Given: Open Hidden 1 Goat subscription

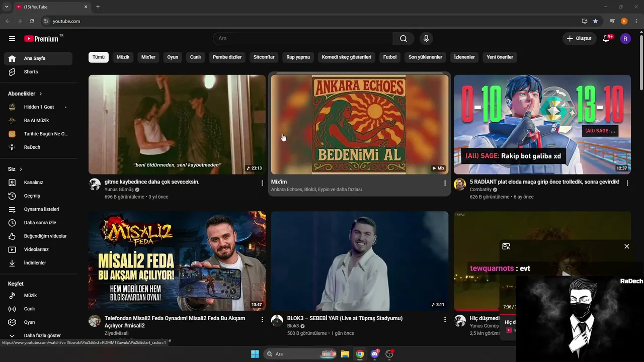Looking at the screenshot, I should click(x=38, y=107).
